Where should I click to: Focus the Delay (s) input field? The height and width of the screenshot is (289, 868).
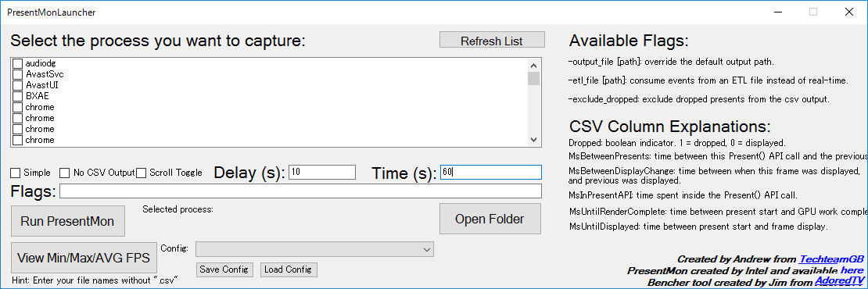322,173
